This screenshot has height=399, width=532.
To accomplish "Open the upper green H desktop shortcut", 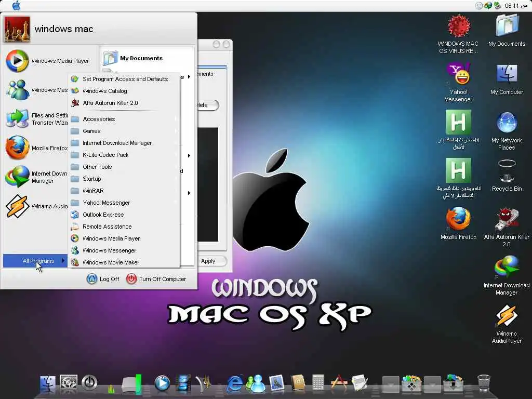I will click(458, 129).
